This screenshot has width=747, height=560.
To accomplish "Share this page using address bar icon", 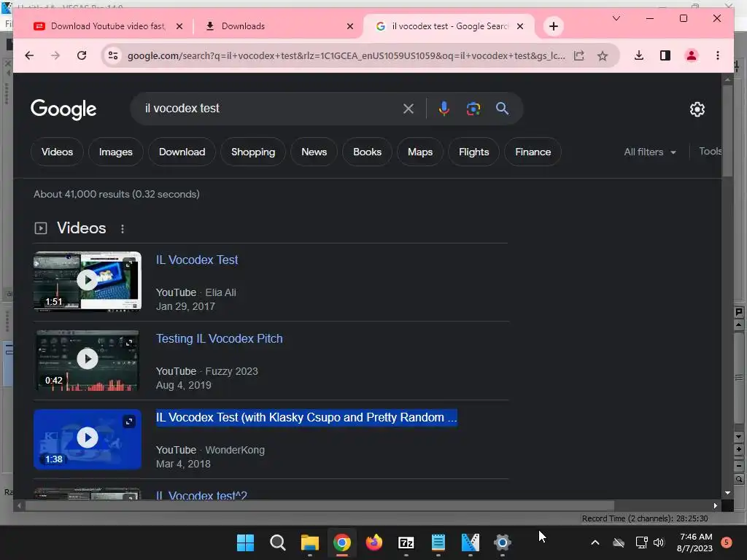I will (578, 55).
